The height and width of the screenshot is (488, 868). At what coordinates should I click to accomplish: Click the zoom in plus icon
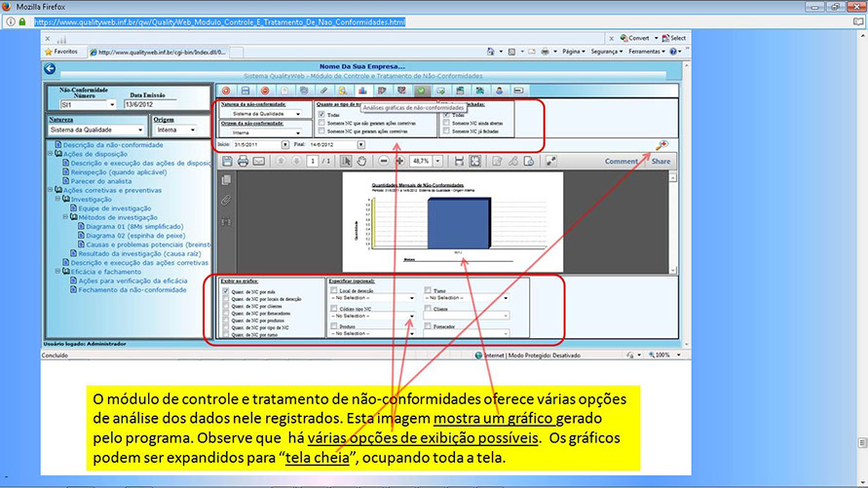pyautogui.click(x=399, y=161)
